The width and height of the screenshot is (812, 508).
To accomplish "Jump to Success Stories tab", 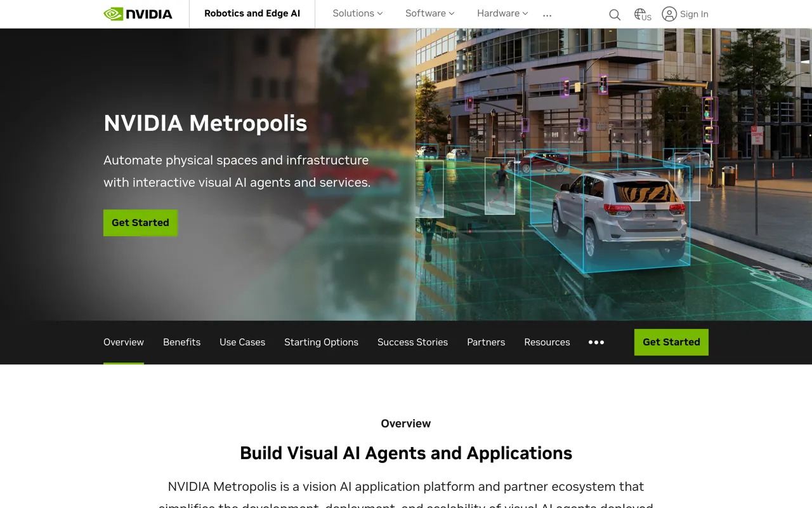I will (412, 342).
